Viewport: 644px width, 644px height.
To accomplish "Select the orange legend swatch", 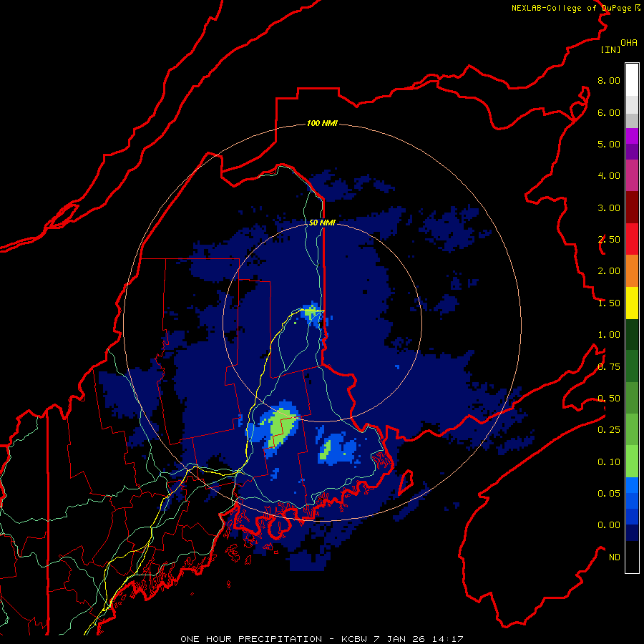I will [x=632, y=271].
